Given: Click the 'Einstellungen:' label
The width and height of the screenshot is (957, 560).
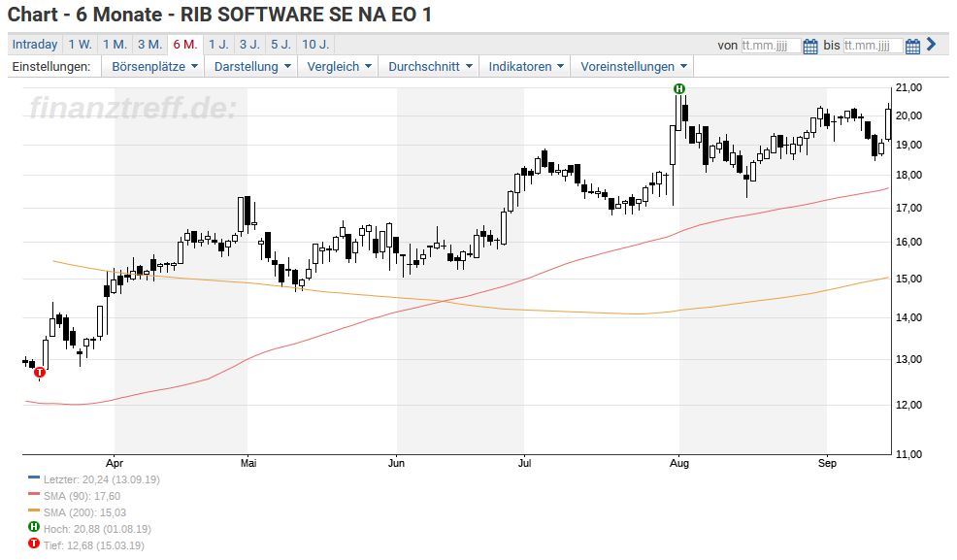Looking at the screenshot, I should tap(51, 67).
